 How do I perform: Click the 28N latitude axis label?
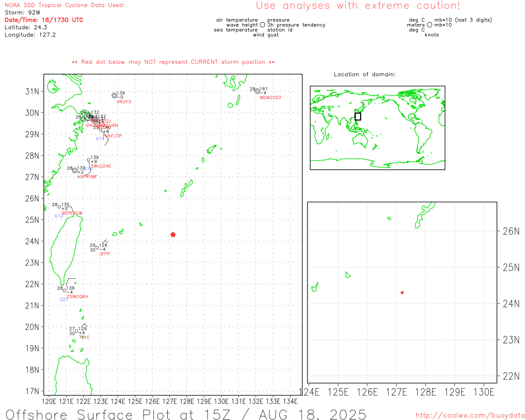(32, 156)
